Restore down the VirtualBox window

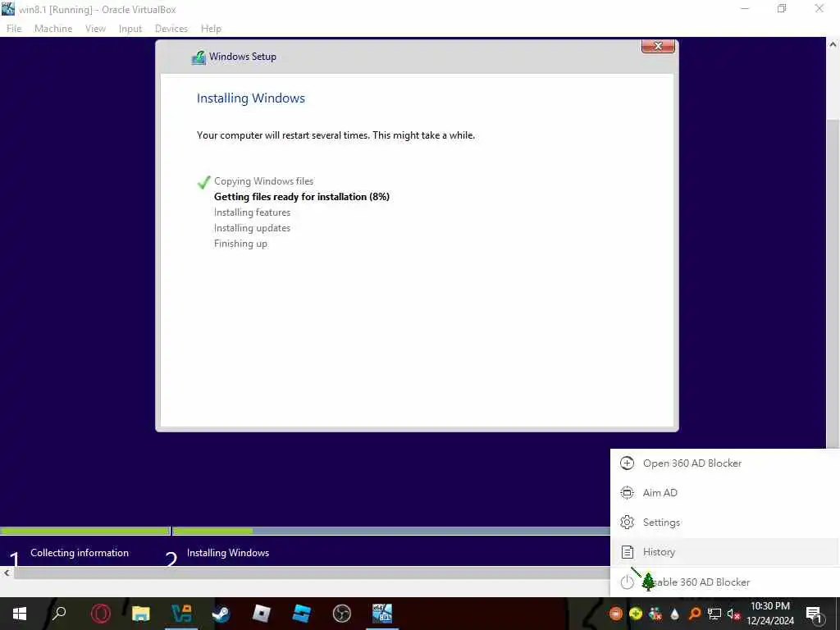click(x=782, y=8)
